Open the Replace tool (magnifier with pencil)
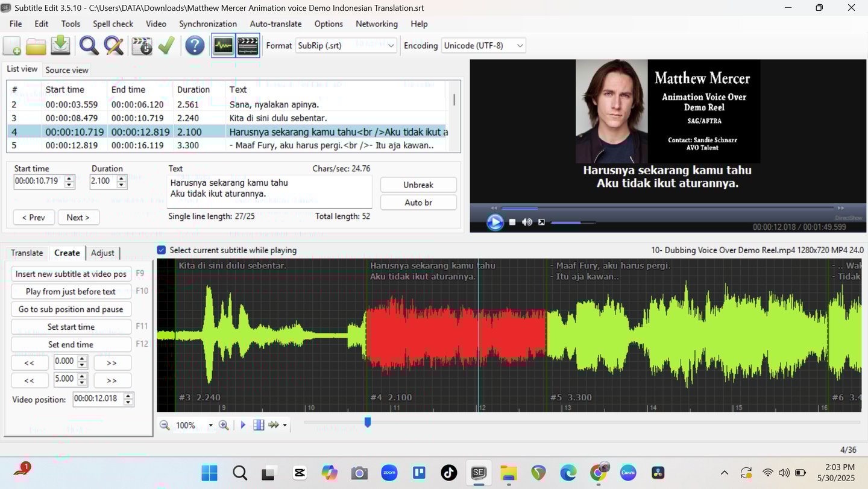The height and width of the screenshot is (489, 868). click(x=113, y=46)
